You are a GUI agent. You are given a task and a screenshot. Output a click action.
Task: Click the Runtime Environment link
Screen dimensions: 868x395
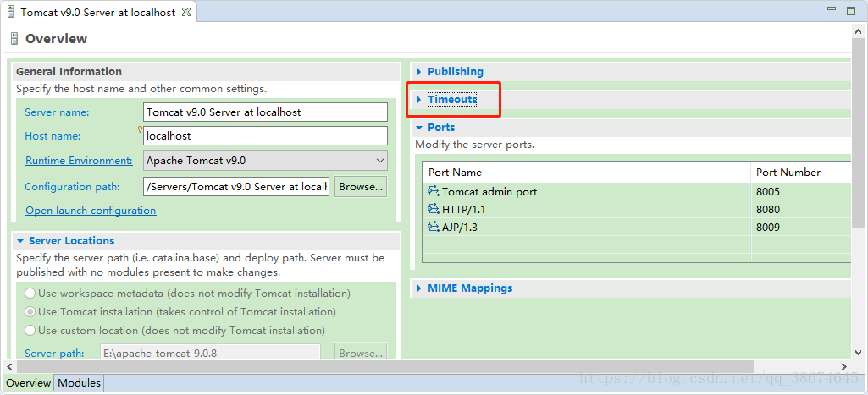click(79, 161)
